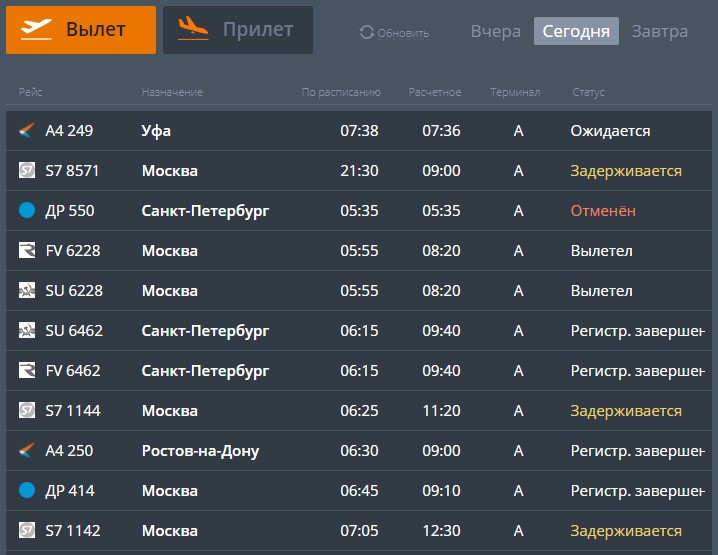Select flight number A4 249

point(69,131)
